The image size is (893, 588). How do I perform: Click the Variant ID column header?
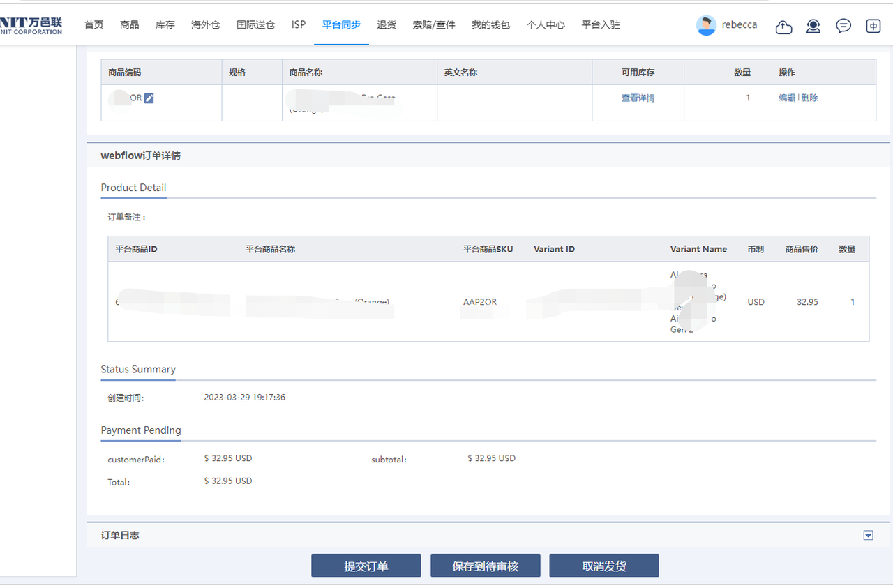click(x=555, y=249)
